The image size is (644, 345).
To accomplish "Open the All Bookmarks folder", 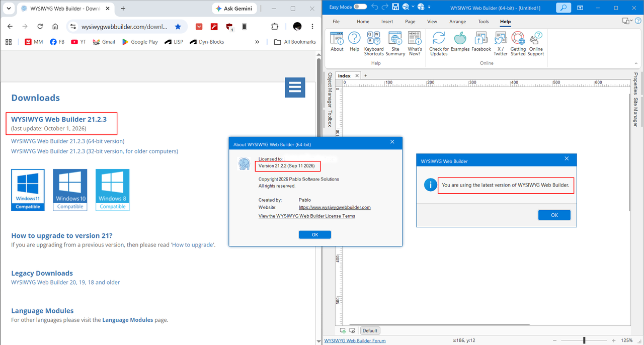I will [295, 42].
